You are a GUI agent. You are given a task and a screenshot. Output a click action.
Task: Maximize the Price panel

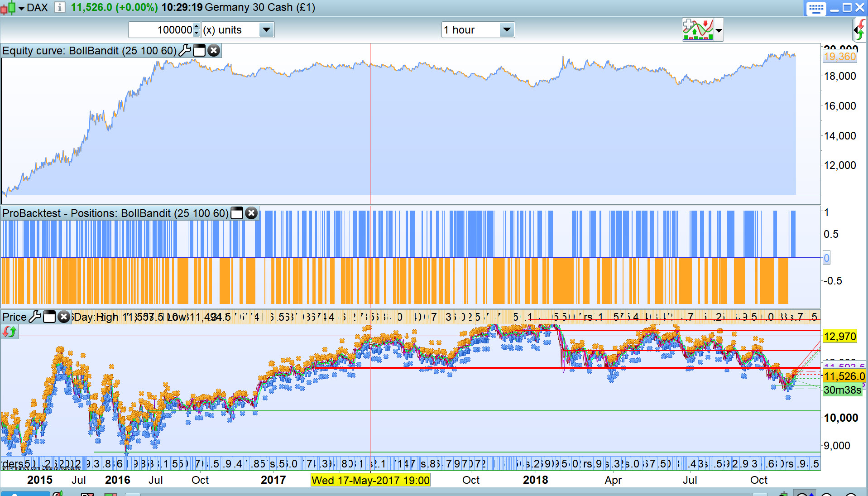(x=49, y=317)
